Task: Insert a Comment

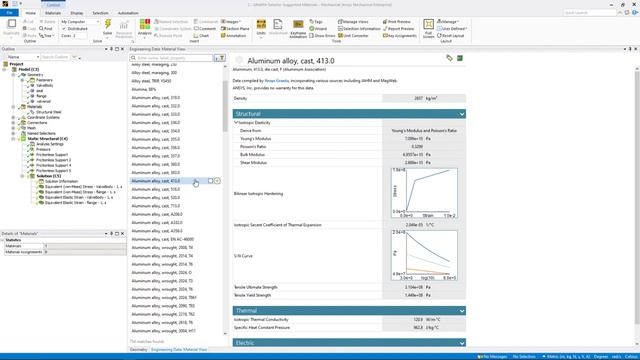Action: [x=204, y=29]
